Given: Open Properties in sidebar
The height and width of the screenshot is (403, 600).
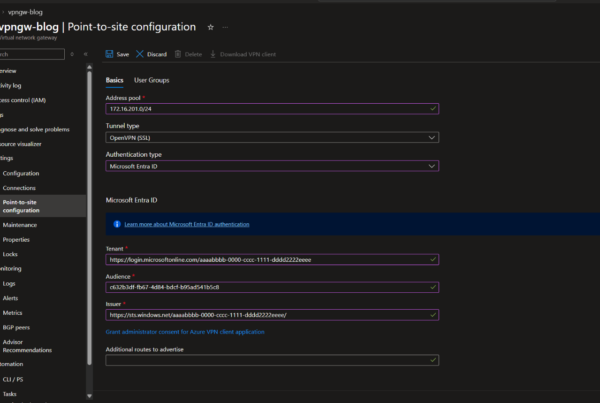Looking at the screenshot, I should (x=16, y=240).
